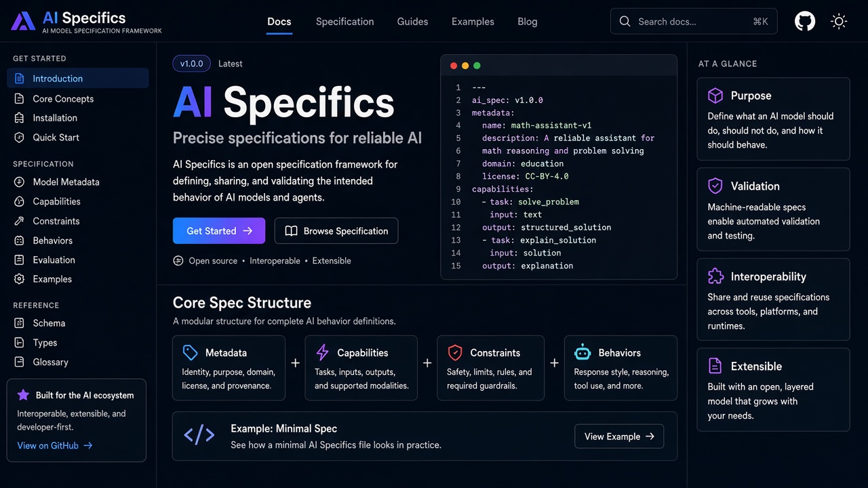This screenshot has height=488, width=868.
Task: Click 'license: CC-BY-4.0' code line
Action: pyautogui.click(x=525, y=176)
